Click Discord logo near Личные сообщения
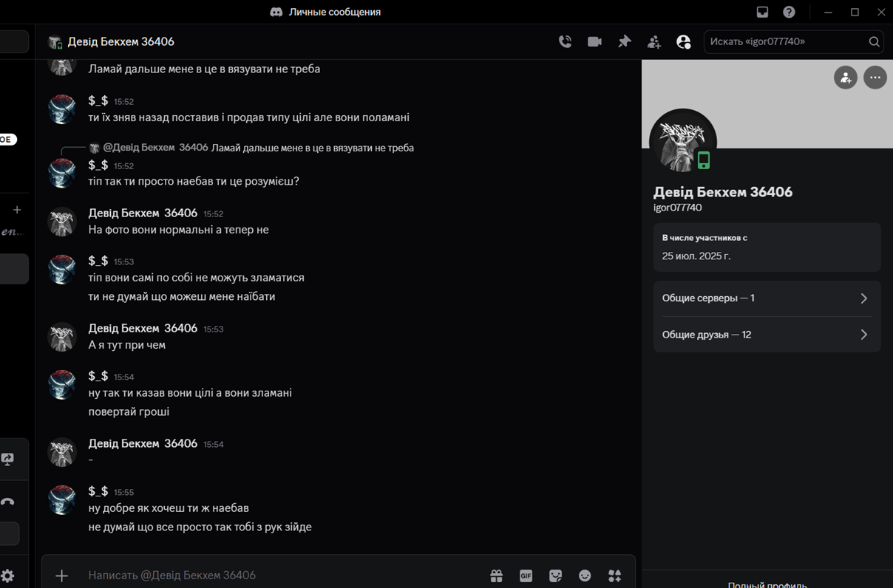 (x=276, y=12)
